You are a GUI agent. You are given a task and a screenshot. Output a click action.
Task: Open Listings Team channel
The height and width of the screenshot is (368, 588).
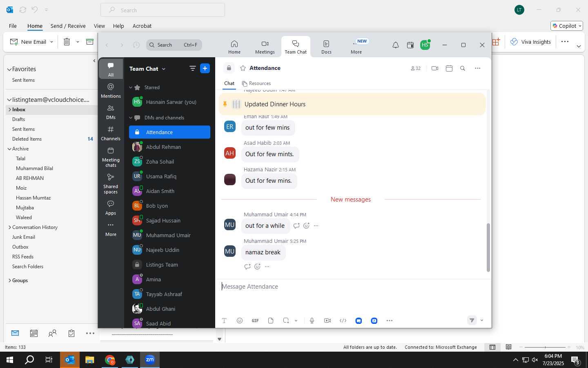pos(170,265)
